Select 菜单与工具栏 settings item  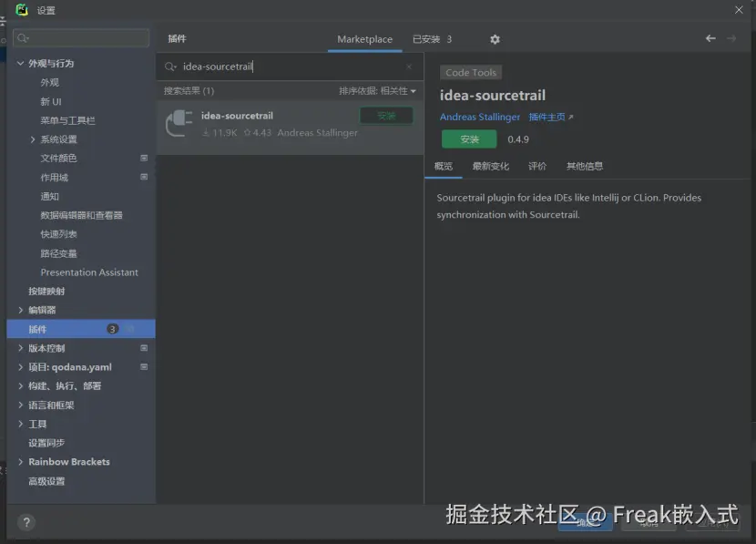67,120
